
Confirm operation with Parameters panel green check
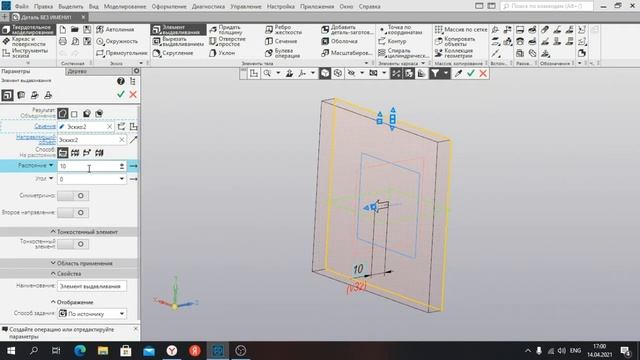[x=120, y=94]
